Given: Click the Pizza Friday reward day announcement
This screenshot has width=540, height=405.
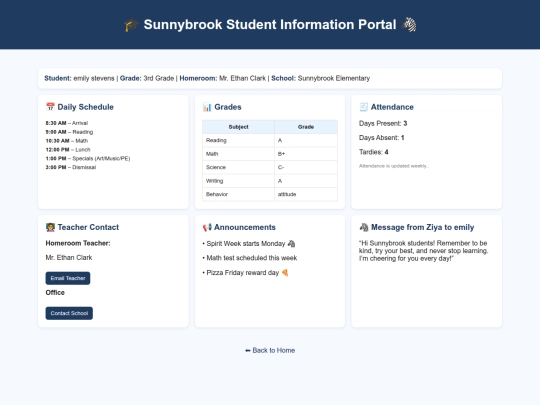Looking at the screenshot, I should (246, 273).
